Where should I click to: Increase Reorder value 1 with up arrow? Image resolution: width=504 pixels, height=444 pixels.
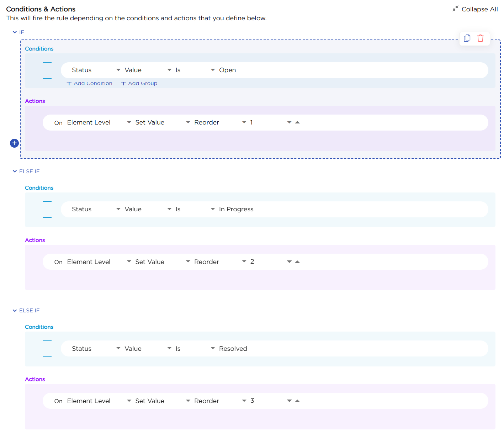[298, 122]
